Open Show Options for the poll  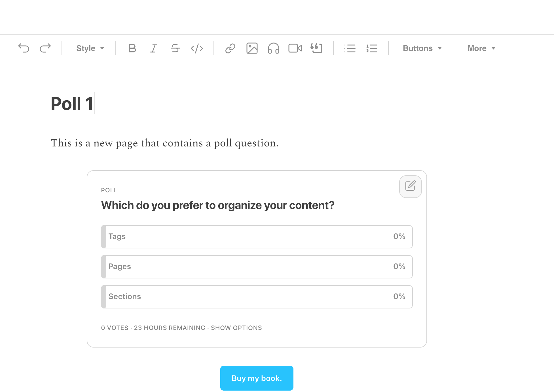(x=236, y=328)
